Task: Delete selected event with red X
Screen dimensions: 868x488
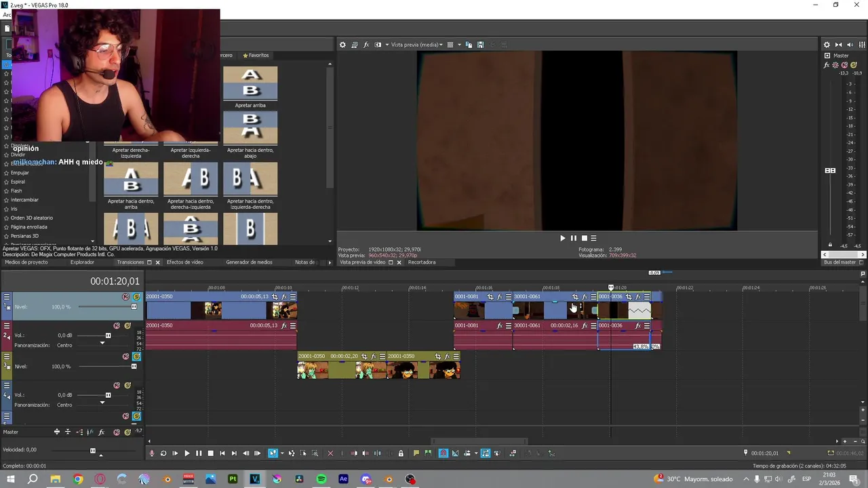Action: point(330,453)
